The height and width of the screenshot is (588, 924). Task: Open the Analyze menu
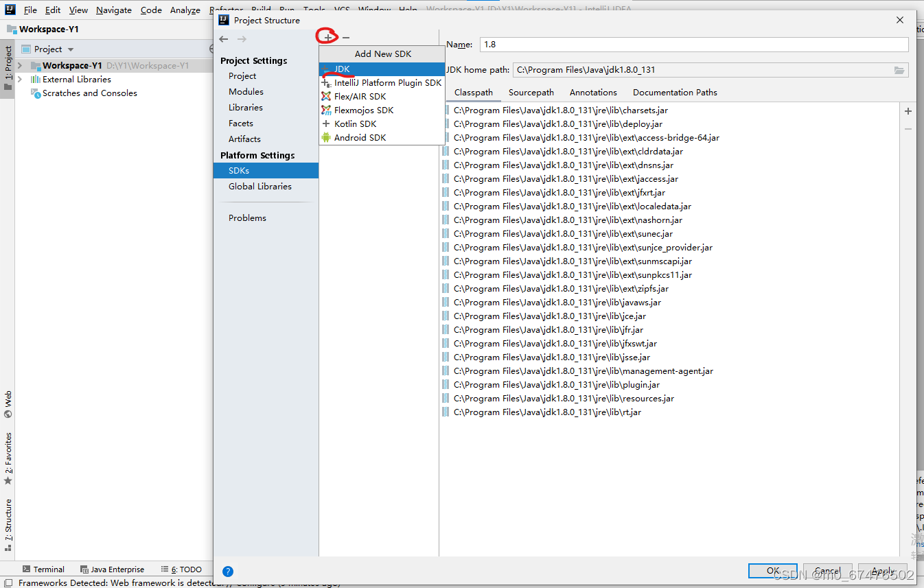185,10
